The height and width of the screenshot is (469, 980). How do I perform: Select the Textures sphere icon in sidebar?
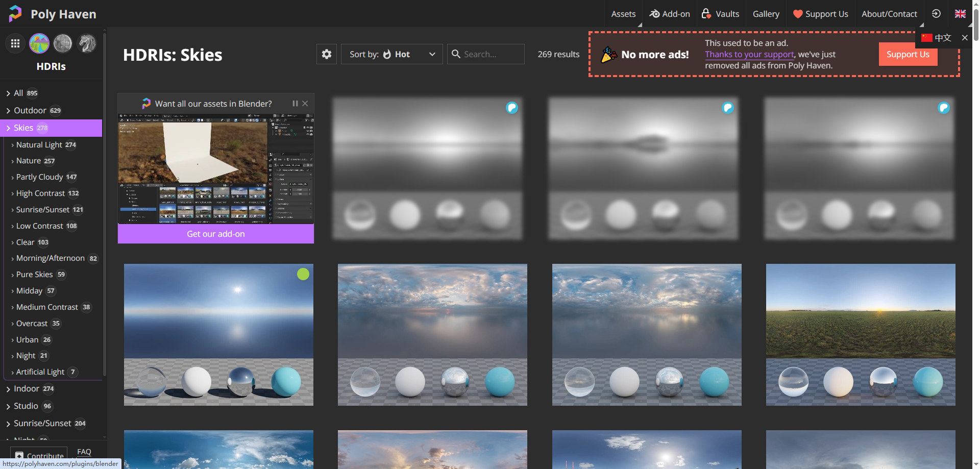[x=63, y=43]
